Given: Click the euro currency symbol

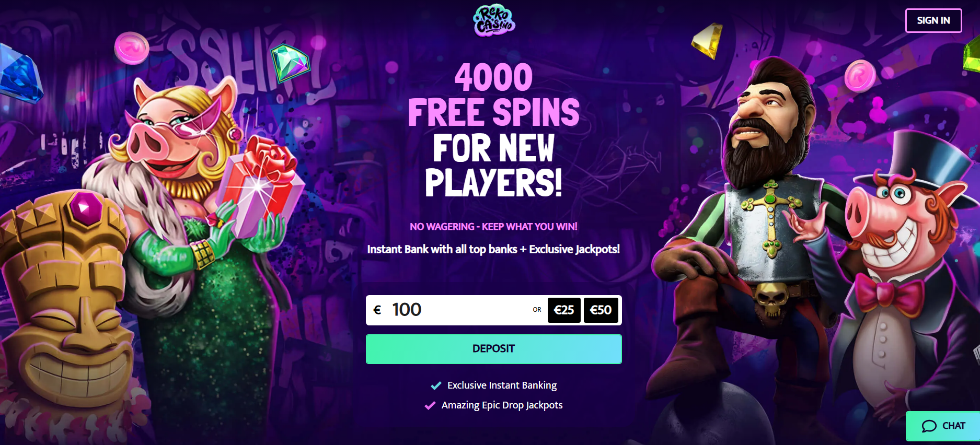Looking at the screenshot, I should 377,310.
